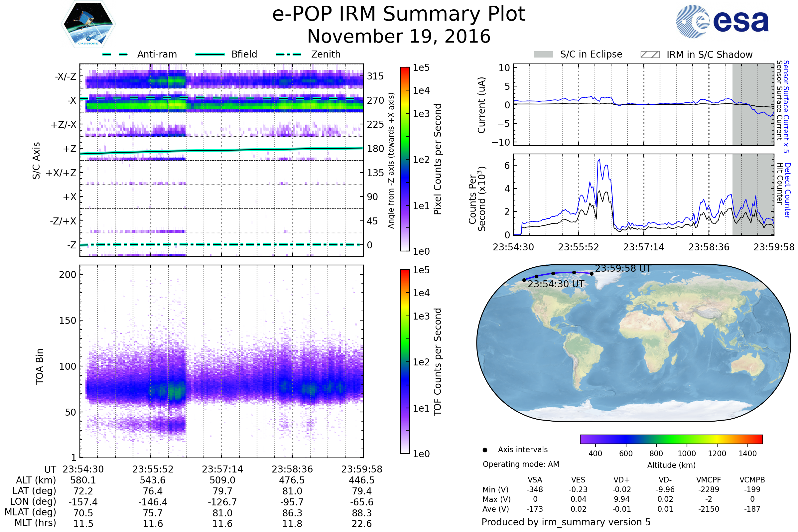Click the 23:54:30 UT track start label
This screenshot has height=532, width=798.
click(x=556, y=284)
